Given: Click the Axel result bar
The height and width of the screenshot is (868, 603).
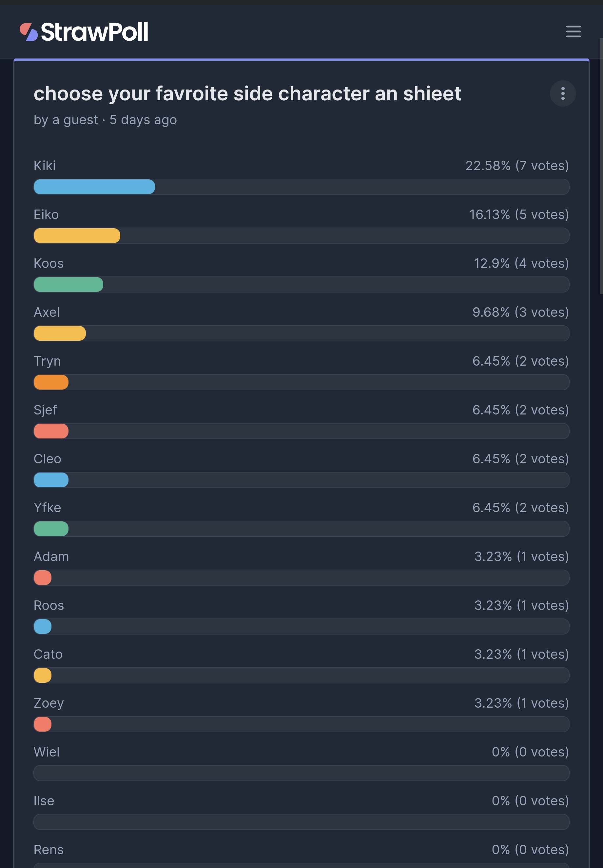Looking at the screenshot, I should (60, 333).
